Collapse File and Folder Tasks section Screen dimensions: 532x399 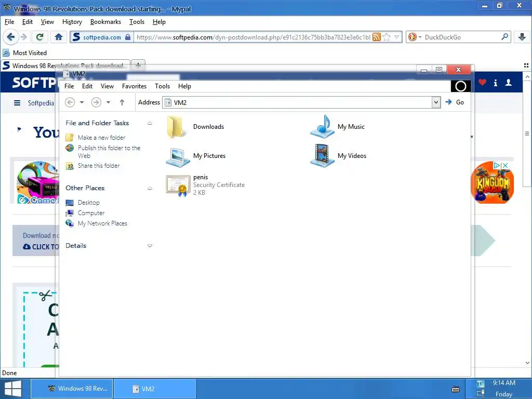[x=150, y=123]
